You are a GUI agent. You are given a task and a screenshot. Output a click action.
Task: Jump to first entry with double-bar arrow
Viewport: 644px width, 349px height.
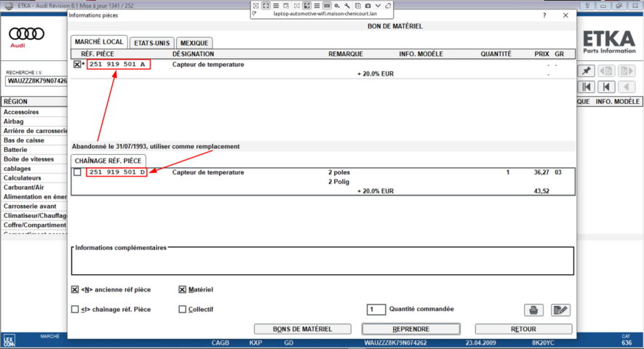[x=586, y=87]
